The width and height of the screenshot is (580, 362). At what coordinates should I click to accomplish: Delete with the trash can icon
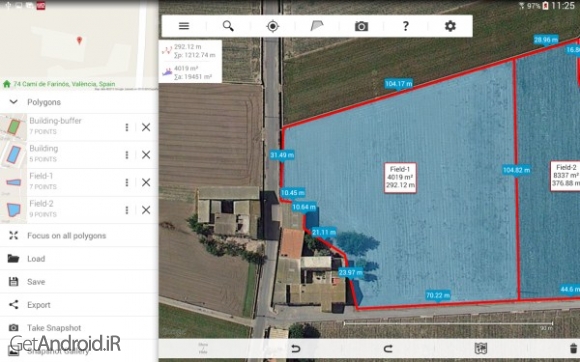coord(573,348)
